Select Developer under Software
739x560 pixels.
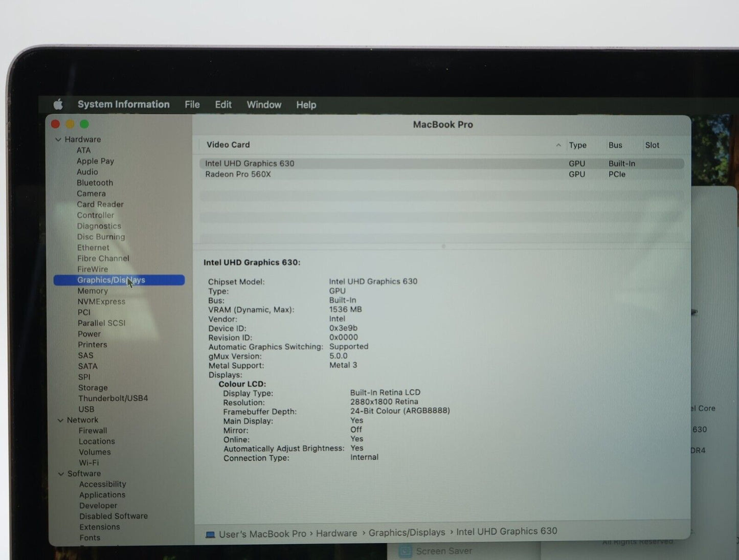98,506
